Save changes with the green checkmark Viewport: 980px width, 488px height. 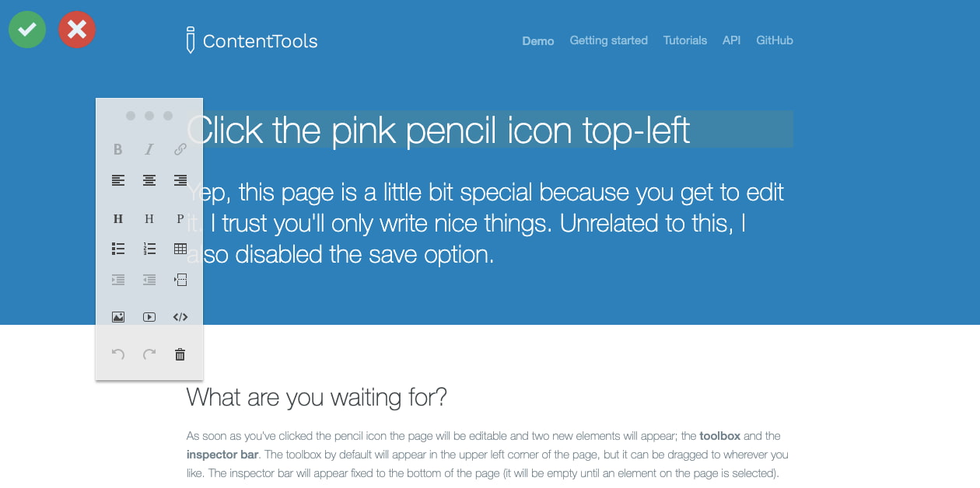click(x=27, y=30)
